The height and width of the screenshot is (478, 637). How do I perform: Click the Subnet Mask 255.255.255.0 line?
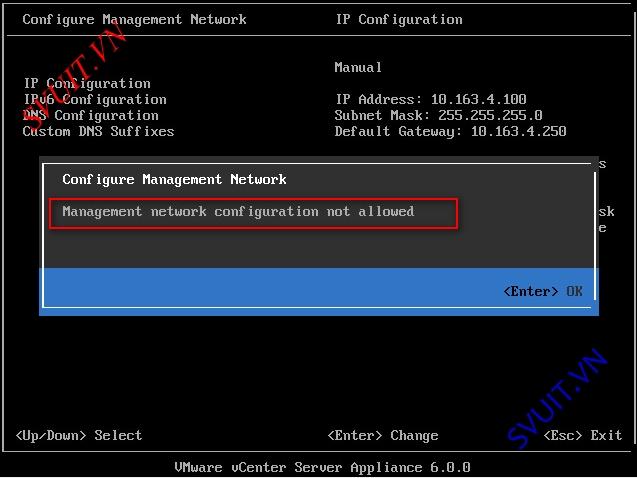[x=438, y=115]
